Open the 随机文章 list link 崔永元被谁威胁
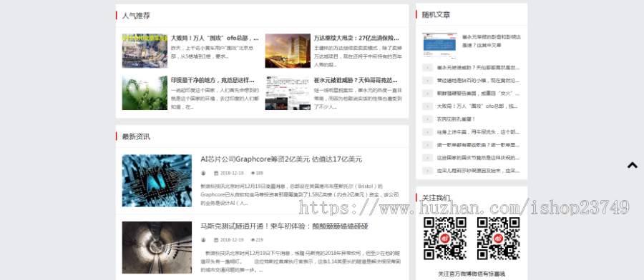Image resolution: width=644 pixels, height=280 pixels. coord(479,68)
